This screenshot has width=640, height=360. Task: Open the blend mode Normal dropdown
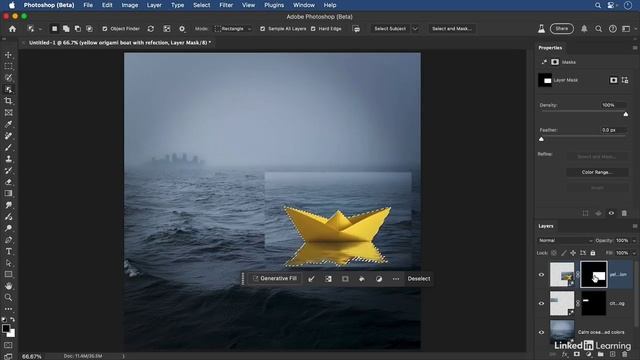(x=565, y=240)
